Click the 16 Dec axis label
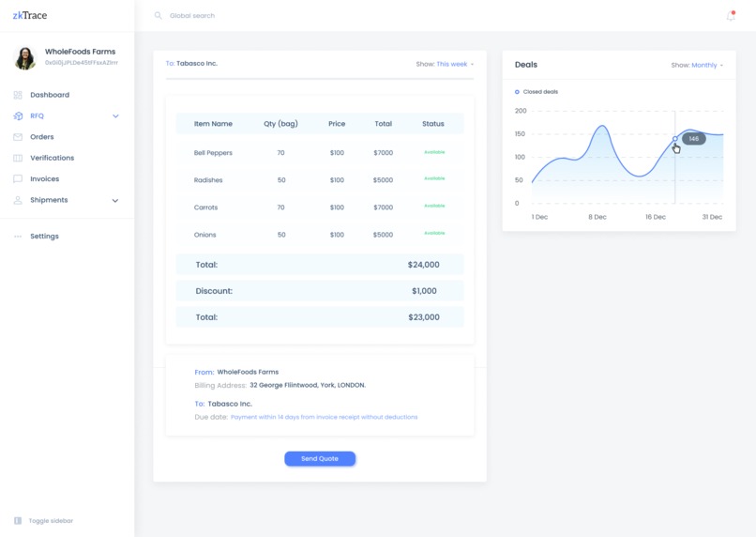Screen dimensions: 756x537 (656, 217)
